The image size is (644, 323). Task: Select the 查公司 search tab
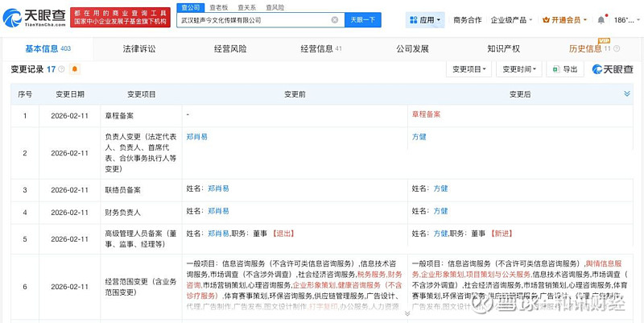191,7
